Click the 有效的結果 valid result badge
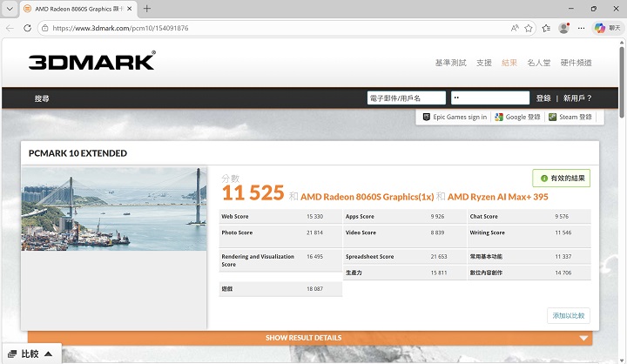Viewport: 627px width, 364px height. point(562,179)
